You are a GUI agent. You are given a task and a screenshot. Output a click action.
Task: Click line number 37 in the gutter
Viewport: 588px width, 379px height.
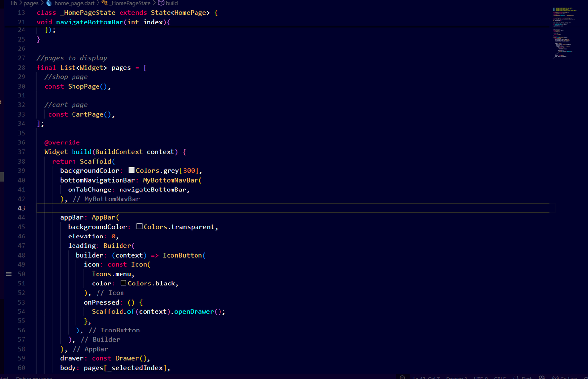(x=21, y=152)
